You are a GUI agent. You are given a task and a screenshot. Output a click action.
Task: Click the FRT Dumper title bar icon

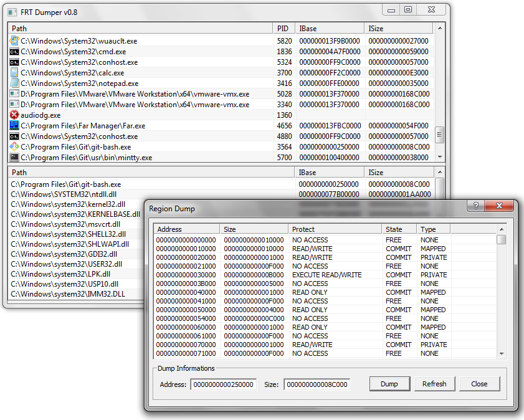tap(12, 12)
